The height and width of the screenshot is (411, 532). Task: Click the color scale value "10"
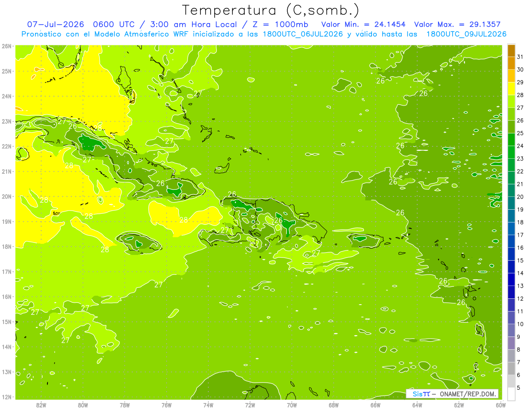coord(520,324)
